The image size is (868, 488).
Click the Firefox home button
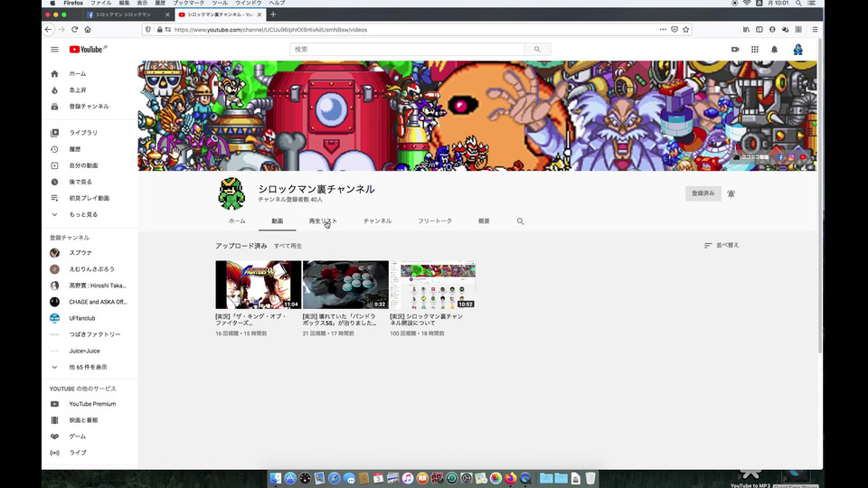click(x=88, y=29)
